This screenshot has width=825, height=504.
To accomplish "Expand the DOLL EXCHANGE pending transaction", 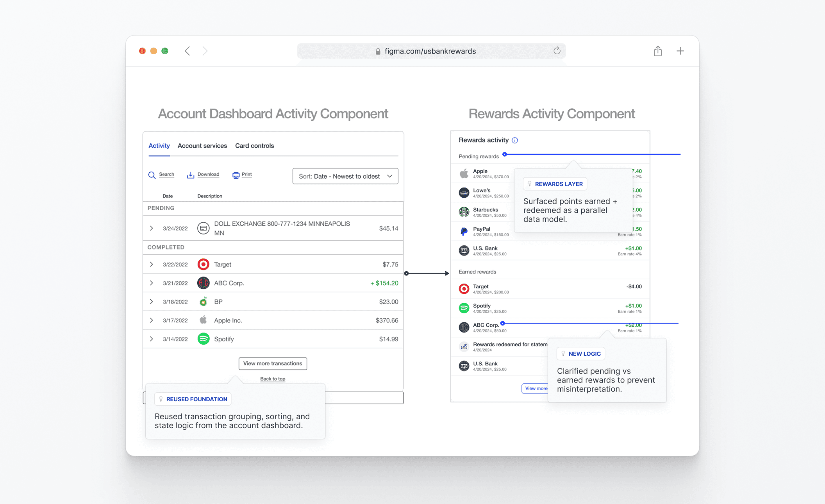I will tap(152, 228).
